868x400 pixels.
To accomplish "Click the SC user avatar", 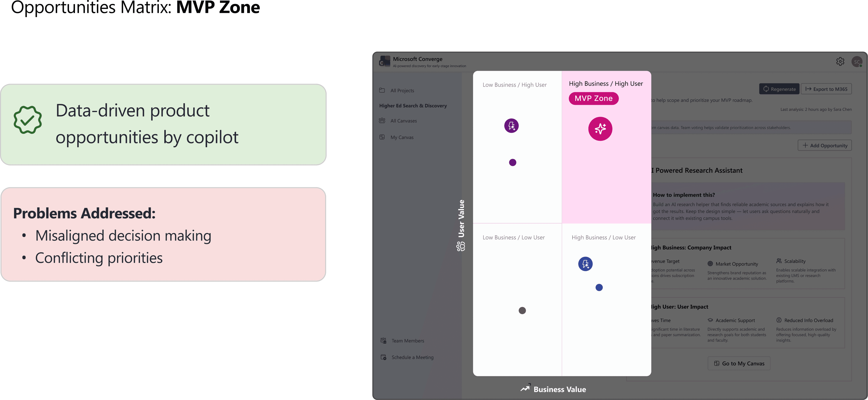I will (x=857, y=62).
